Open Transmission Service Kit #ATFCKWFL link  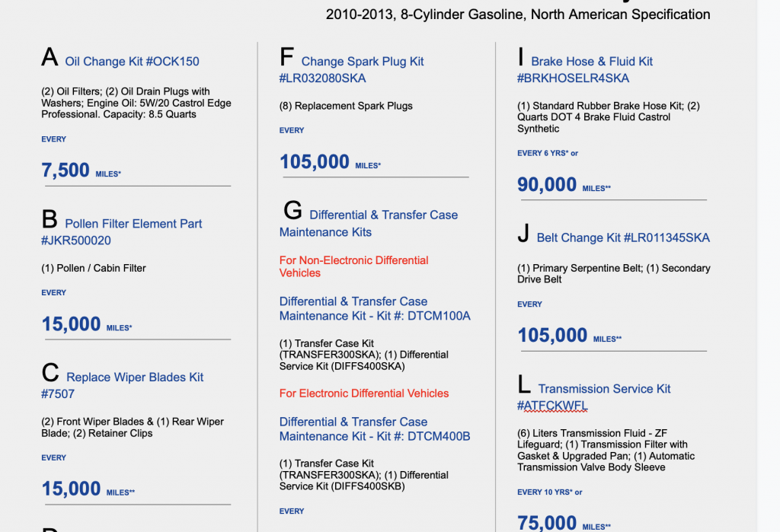point(594,397)
